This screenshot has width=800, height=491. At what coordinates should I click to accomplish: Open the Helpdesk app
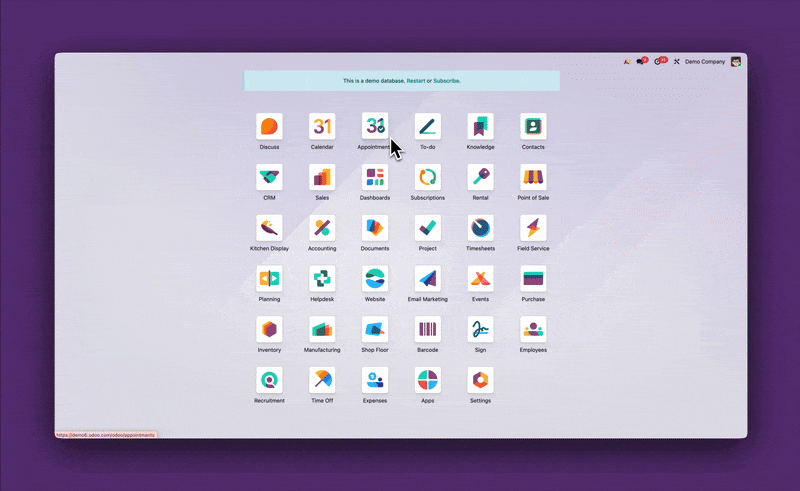pos(322,279)
